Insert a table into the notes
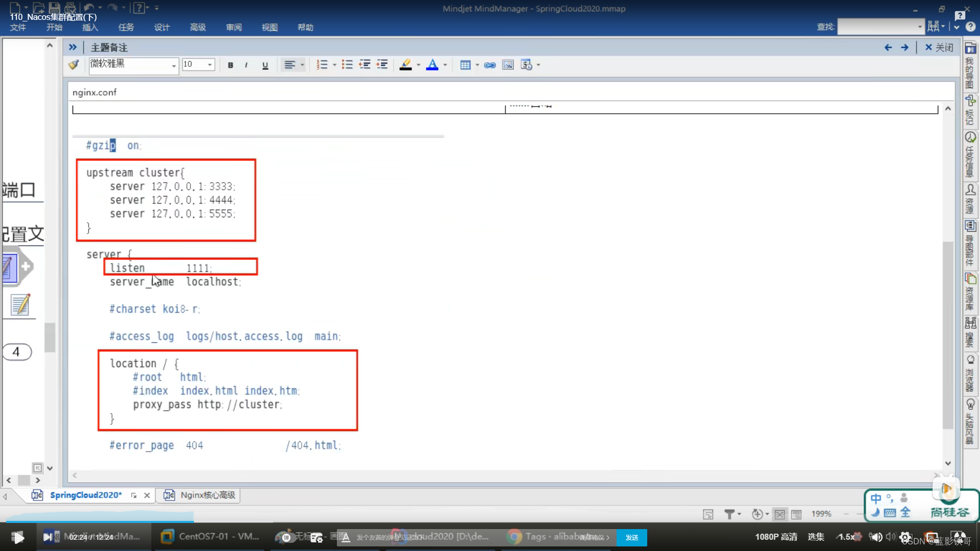 coord(465,65)
